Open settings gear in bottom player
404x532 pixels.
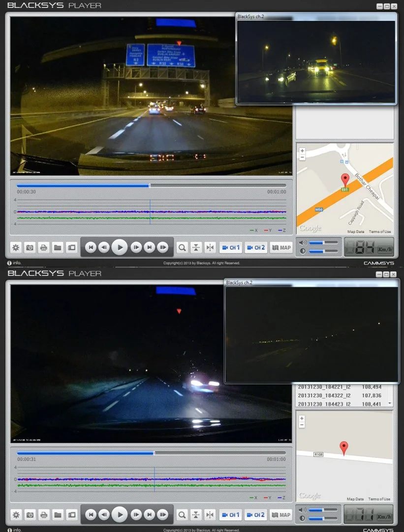[16, 515]
